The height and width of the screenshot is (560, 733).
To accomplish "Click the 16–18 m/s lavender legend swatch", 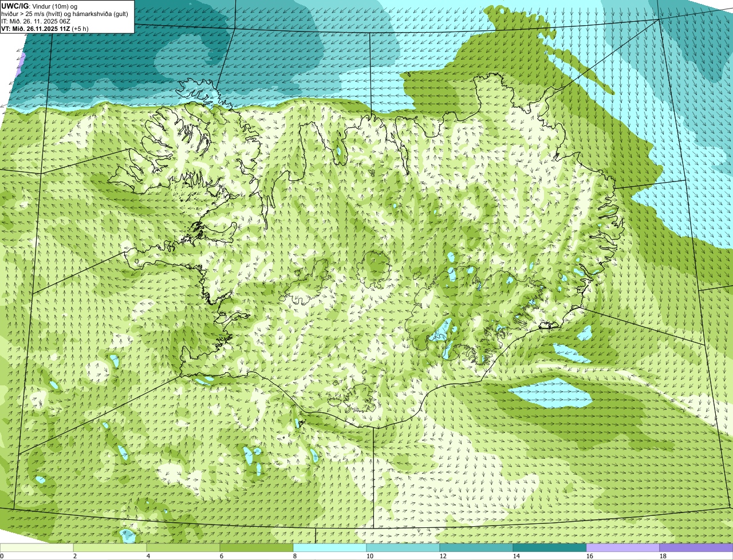I will pyautogui.click(x=623, y=547).
